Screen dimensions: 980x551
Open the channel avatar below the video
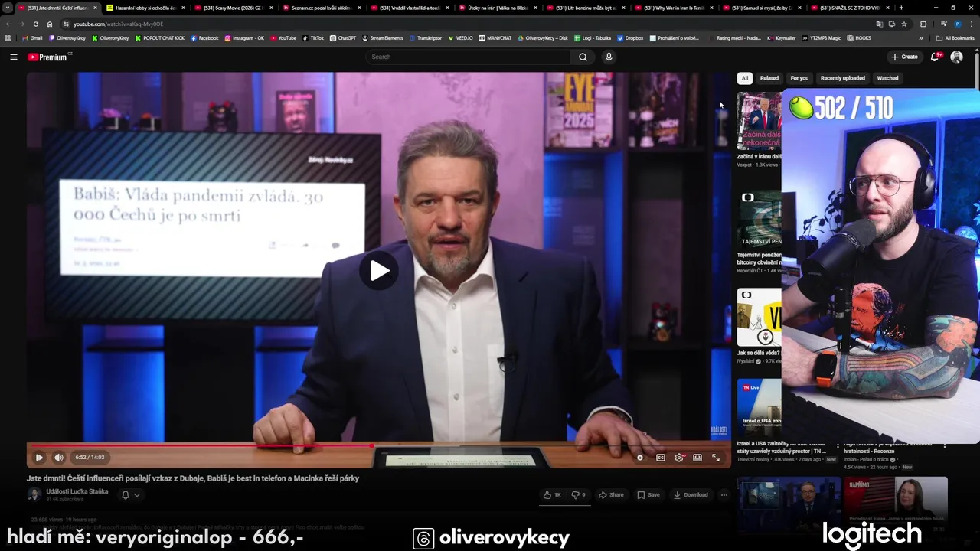pyautogui.click(x=34, y=494)
